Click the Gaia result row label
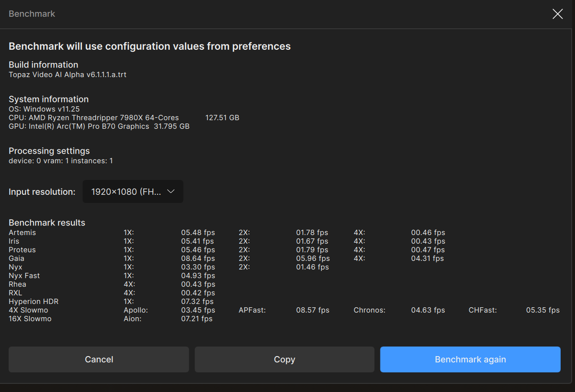This screenshot has height=392, width=575. tap(16, 258)
